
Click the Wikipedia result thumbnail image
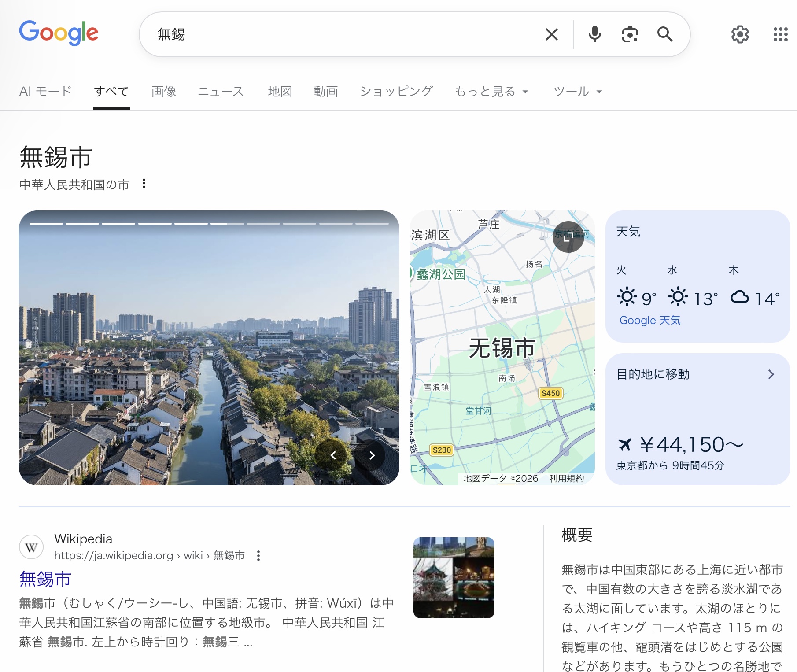(454, 577)
